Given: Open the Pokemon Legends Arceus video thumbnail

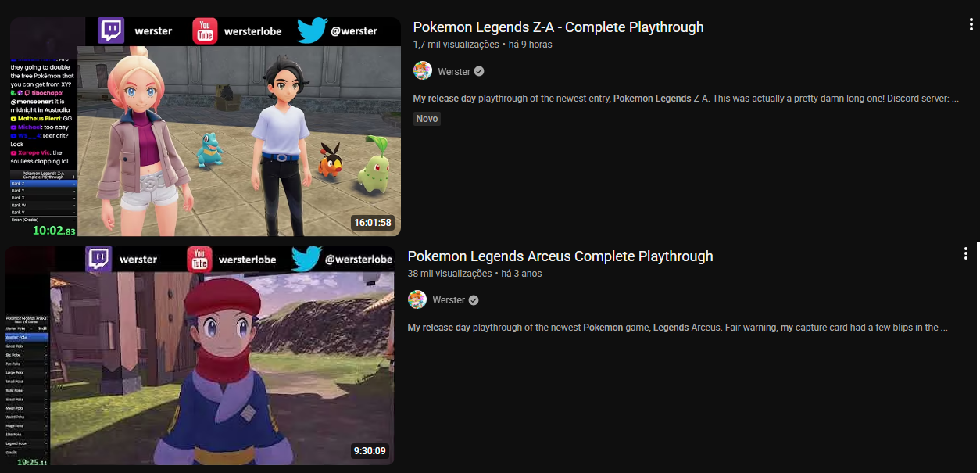Looking at the screenshot, I should tap(199, 356).
